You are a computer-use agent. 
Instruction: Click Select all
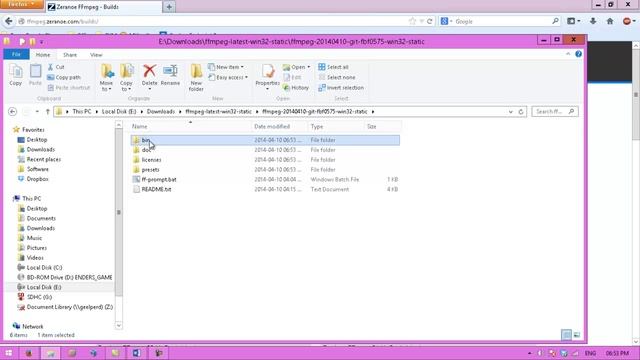pos(333,67)
